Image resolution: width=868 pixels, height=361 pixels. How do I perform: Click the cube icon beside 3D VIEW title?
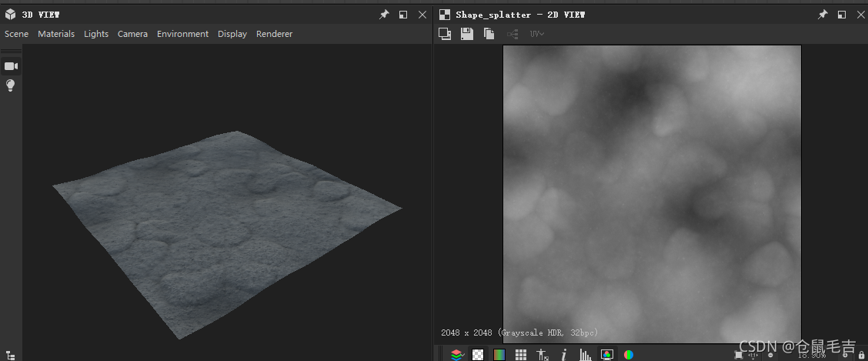[10, 15]
